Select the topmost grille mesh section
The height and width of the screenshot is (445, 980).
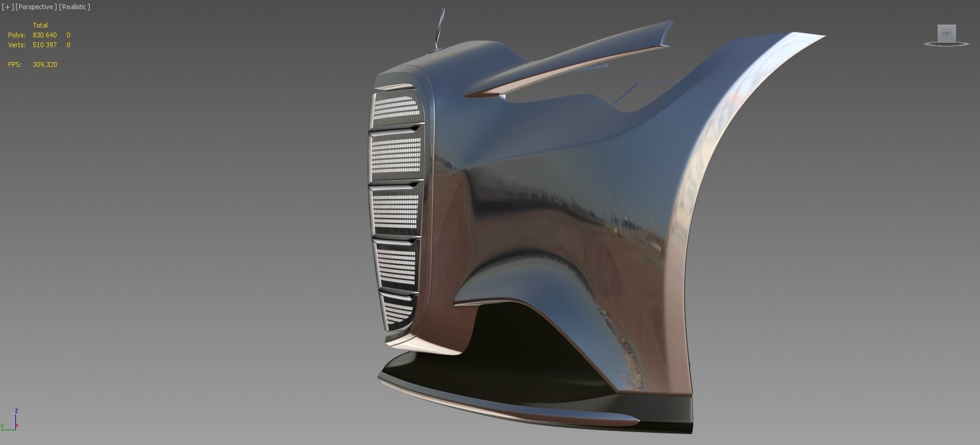coord(396,108)
